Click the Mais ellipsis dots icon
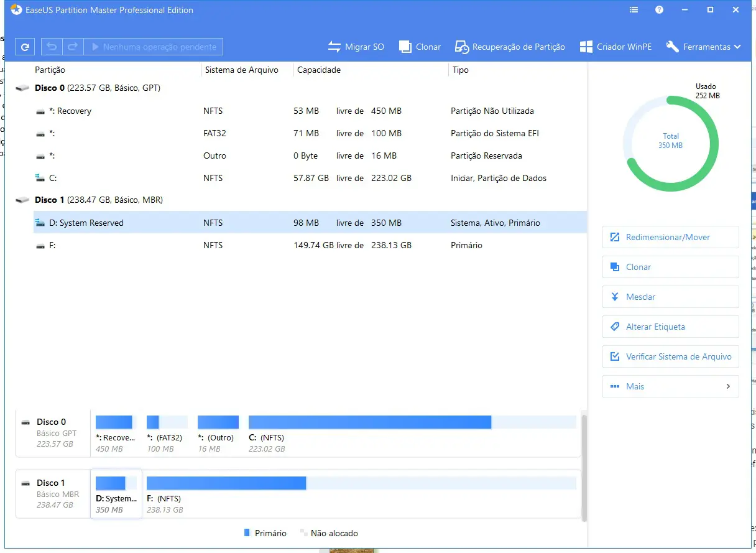Viewport: 756px width, 553px height. [x=615, y=386]
